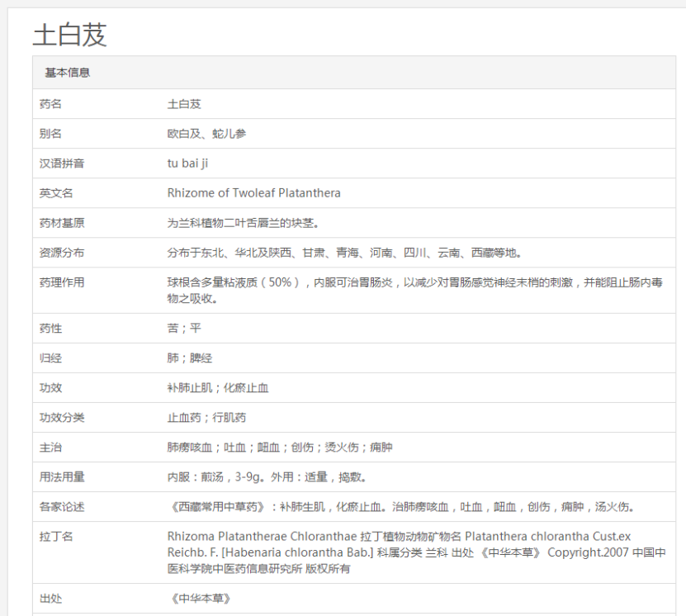Click the 药性 label
Image resolution: width=686 pixels, height=616 pixels.
[x=50, y=329]
